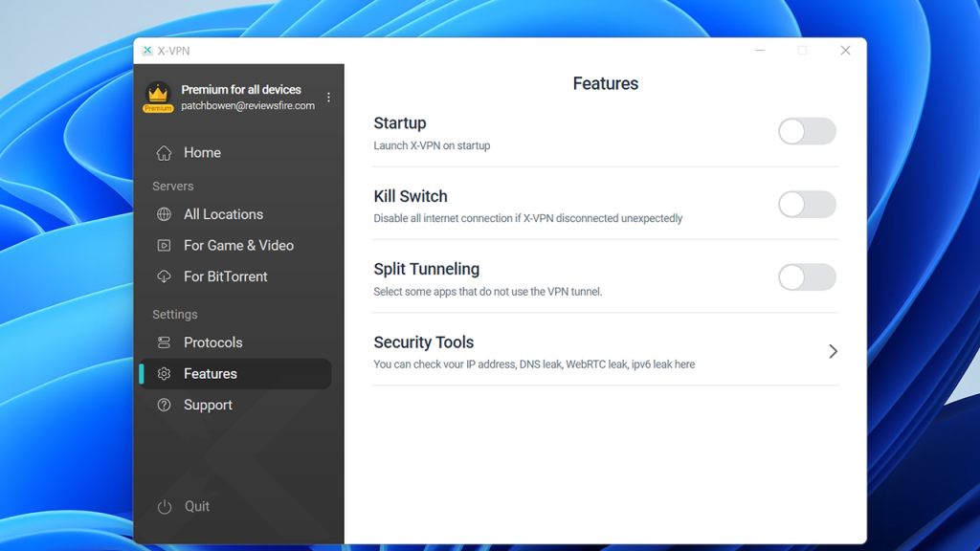Click the Protocols server-stack icon
Screen dimensions: 980x551
pyautogui.click(x=164, y=342)
